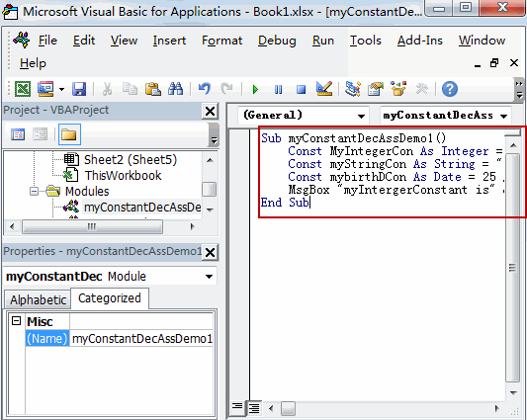Run Sub with green play icon

pos(255,90)
